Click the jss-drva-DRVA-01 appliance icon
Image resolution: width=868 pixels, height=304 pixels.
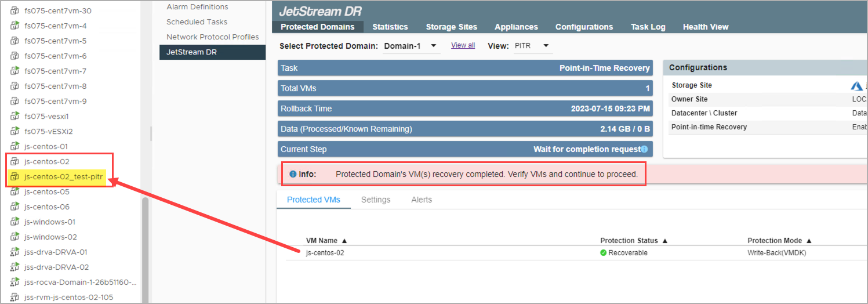[x=15, y=252]
